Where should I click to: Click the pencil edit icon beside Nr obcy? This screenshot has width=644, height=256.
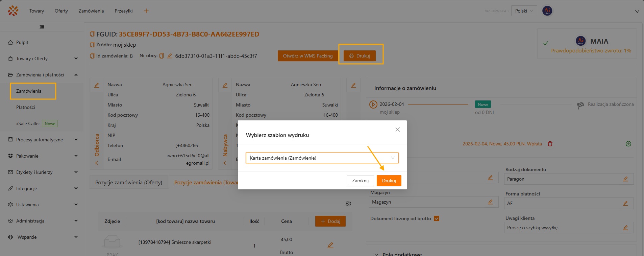point(170,56)
